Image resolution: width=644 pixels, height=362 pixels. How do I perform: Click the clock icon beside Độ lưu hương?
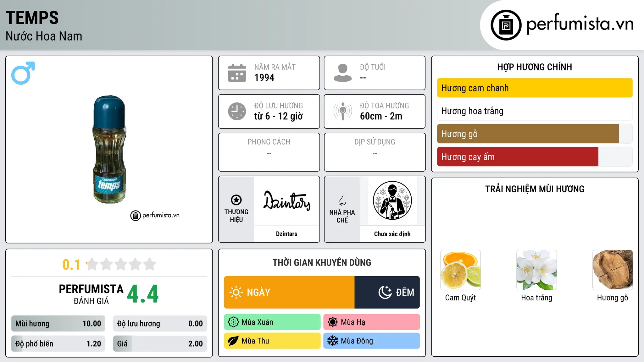point(237,111)
